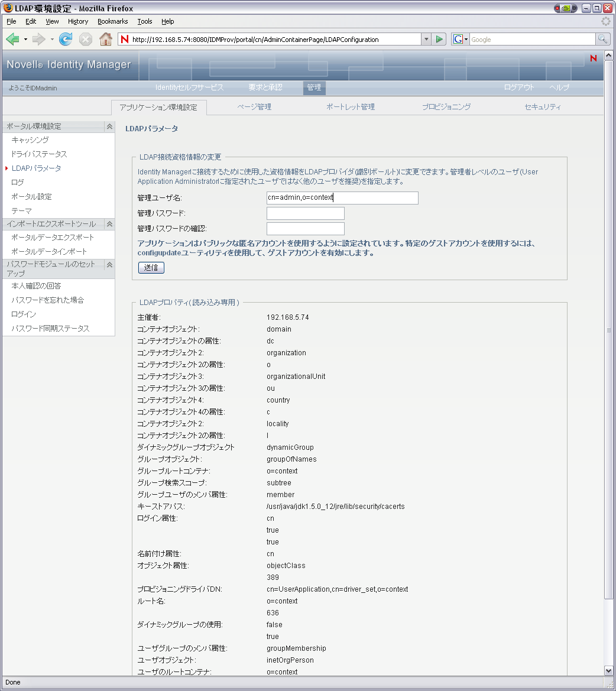Viewport: 616px width, 691px height.
Task: Select the 管理 tab
Action: click(314, 87)
